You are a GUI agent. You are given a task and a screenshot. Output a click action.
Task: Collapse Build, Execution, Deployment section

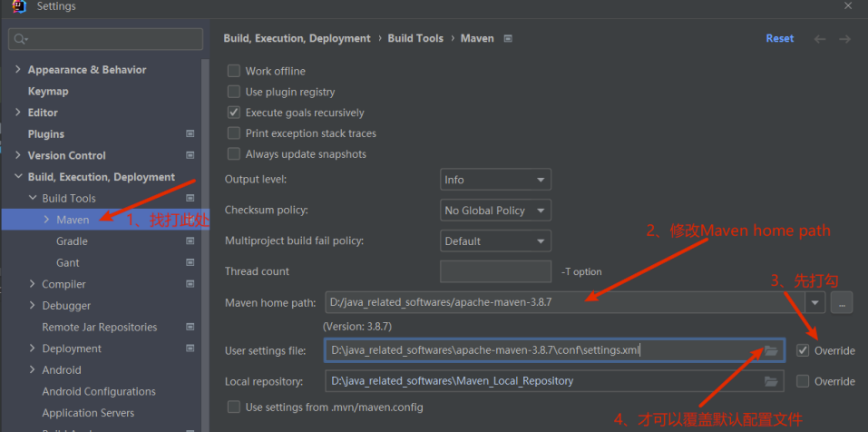(x=18, y=177)
